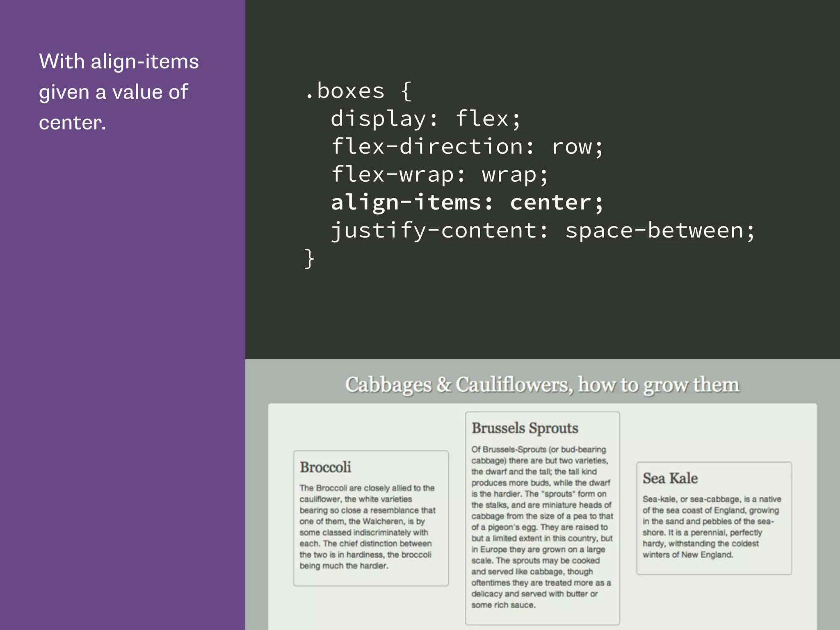
Task: Click the Sea Kale box heading
Action: (x=670, y=478)
